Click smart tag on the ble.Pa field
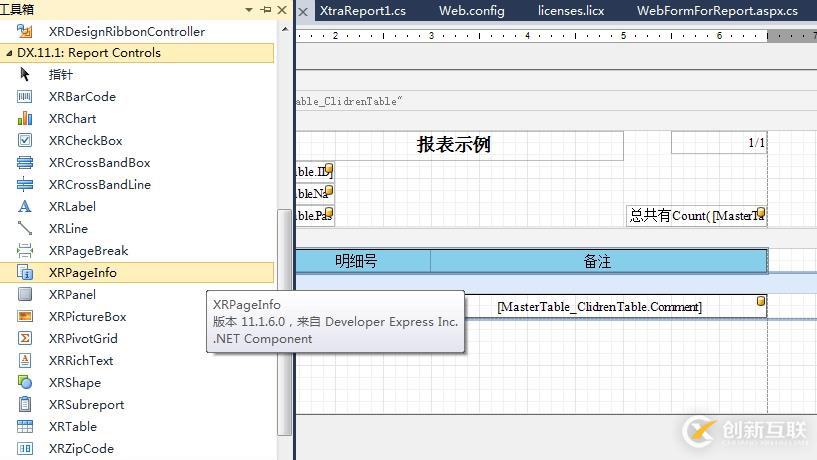This screenshot has height=460, width=817. (x=329, y=212)
